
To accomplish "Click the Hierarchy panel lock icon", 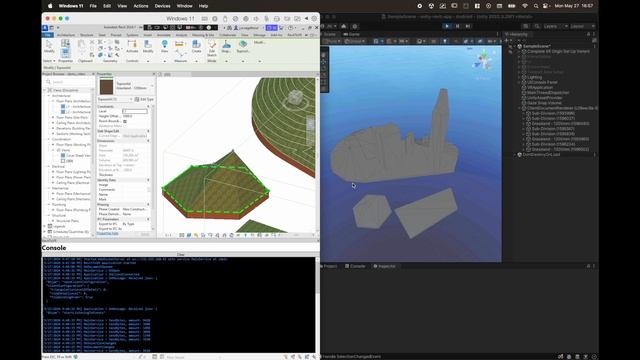I will click(x=589, y=34).
